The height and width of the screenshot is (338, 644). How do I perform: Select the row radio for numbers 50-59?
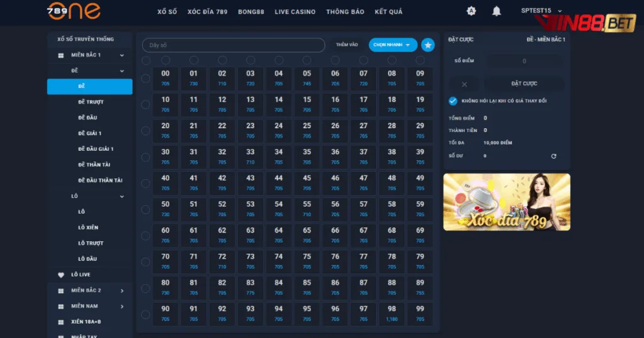pyautogui.click(x=145, y=210)
